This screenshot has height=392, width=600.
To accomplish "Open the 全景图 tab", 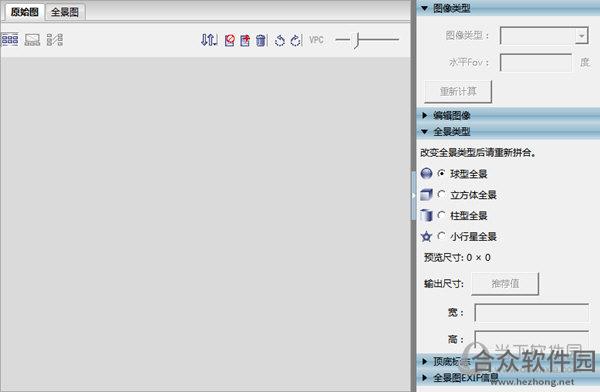I will point(65,12).
